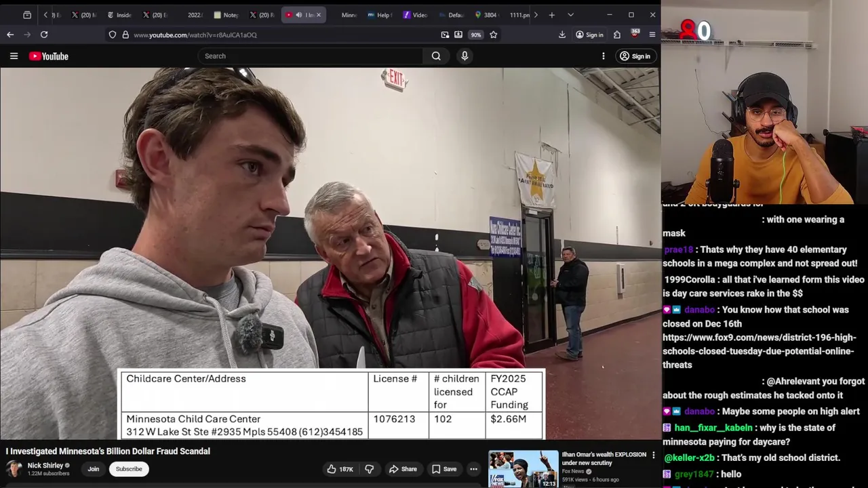Like the video with 187K thumbs up

pyautogui.click(x=340, y=469)
